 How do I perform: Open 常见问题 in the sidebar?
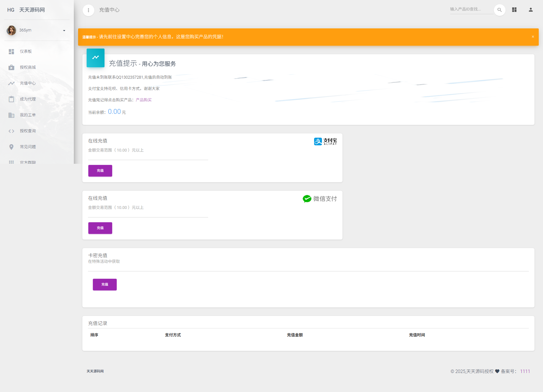[x=28, y=147]
